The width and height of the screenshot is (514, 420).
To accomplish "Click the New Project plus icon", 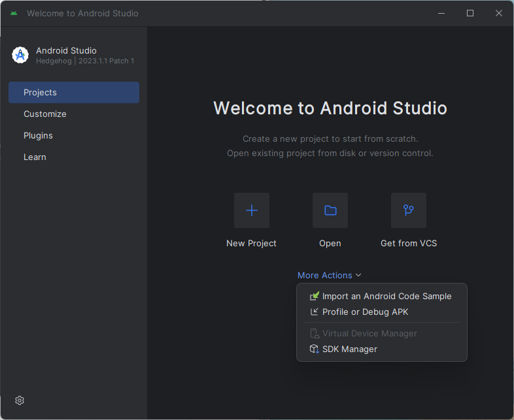I will click(251, 210).
